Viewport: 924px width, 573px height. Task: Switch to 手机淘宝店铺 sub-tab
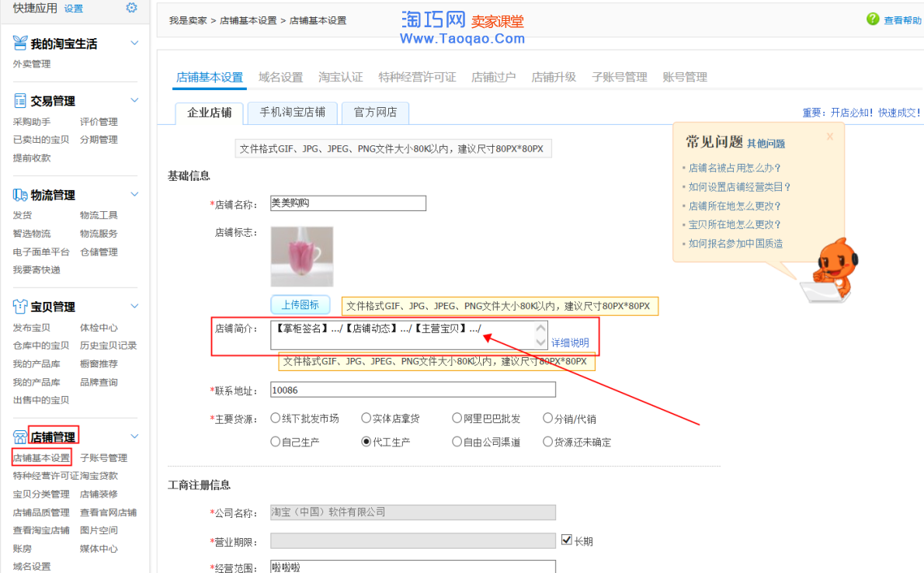click(293, 112)
